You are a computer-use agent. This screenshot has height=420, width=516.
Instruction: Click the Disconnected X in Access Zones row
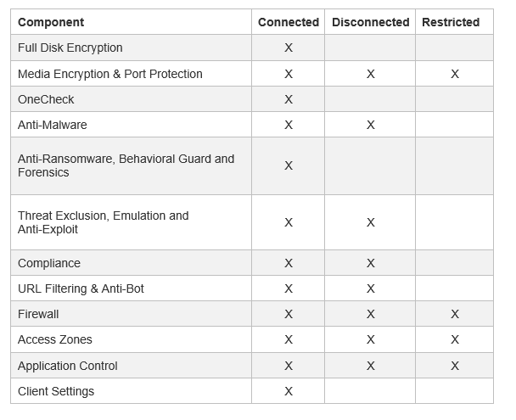tap(371, 339)
